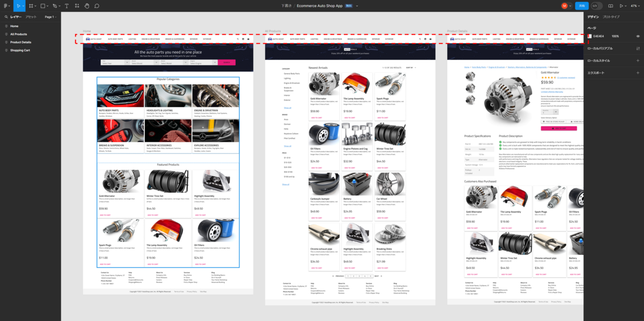Edit the 100% opacity field
This screenshot has height=321, width=644.
(615, 37)
